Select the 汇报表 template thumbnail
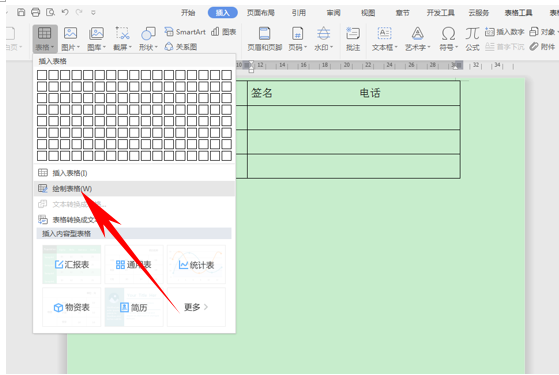This screenshot has width=559, height=375. pyautogui.click(x=72, y=264)
